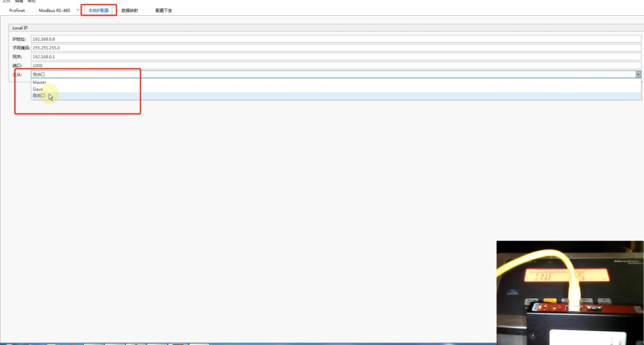644x345 pixels.
Task: Open the 帮助 menu
Action: [x=31, y=1]
